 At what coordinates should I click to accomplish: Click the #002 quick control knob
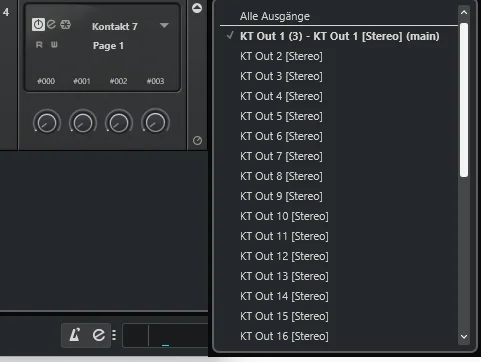tap(119, 122)
